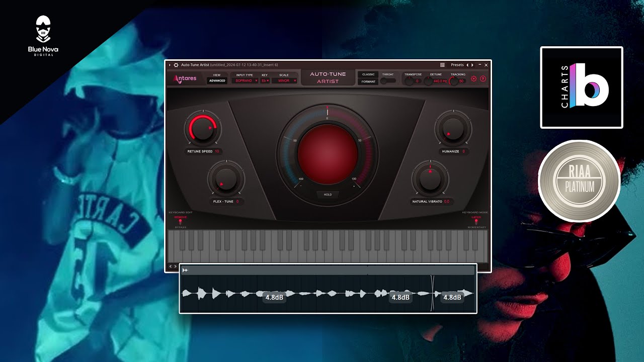The height and width of the screenshot is (362, 644).
Task: Expand the plugin title bar menu arrow
Action: (x=170, y=65)
